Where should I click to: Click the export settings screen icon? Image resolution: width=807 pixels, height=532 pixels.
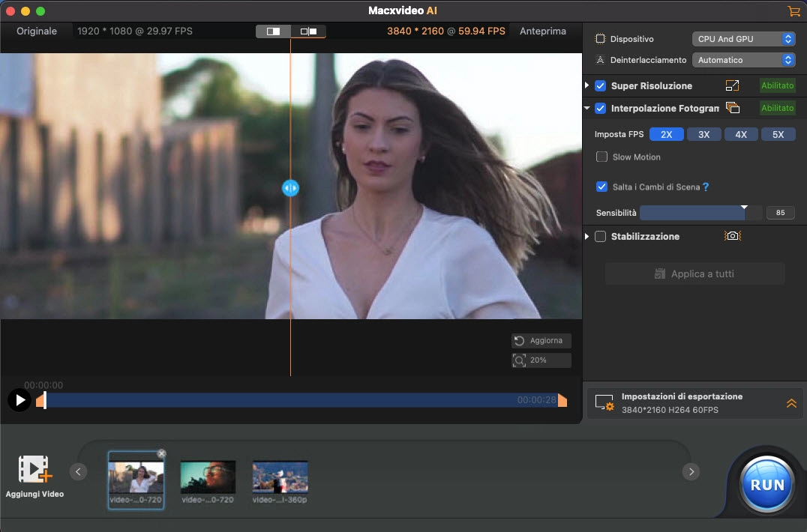pyautogui.click(x=604, y=403)
